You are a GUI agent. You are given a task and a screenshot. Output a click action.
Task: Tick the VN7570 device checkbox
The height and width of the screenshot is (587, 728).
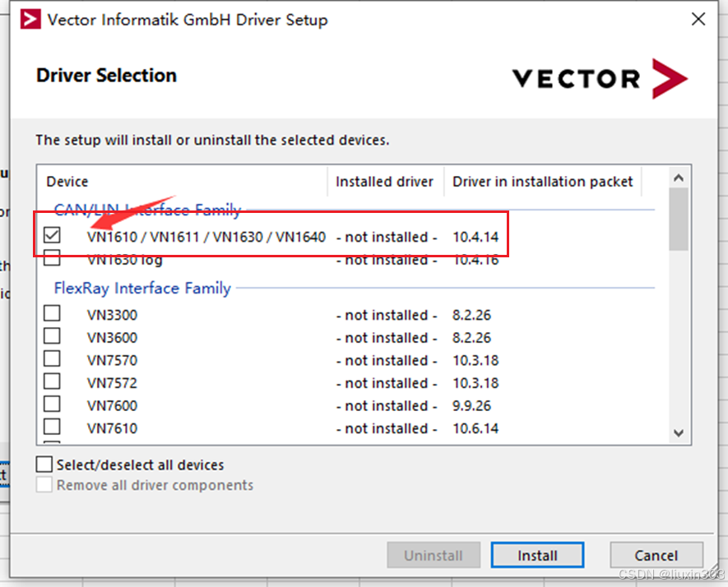52,358
